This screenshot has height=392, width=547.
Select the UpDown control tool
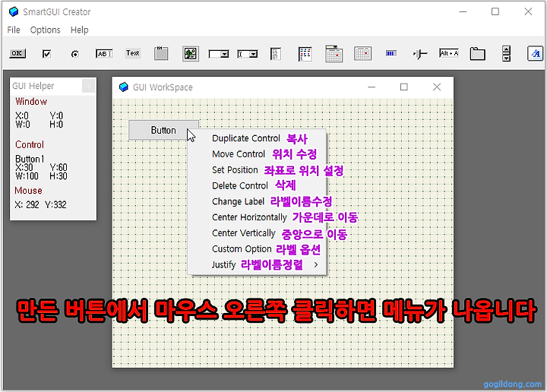coord(506,54)
